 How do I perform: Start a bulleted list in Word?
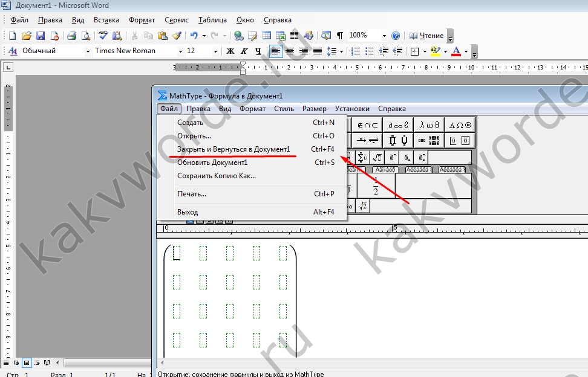pos(370,51)
